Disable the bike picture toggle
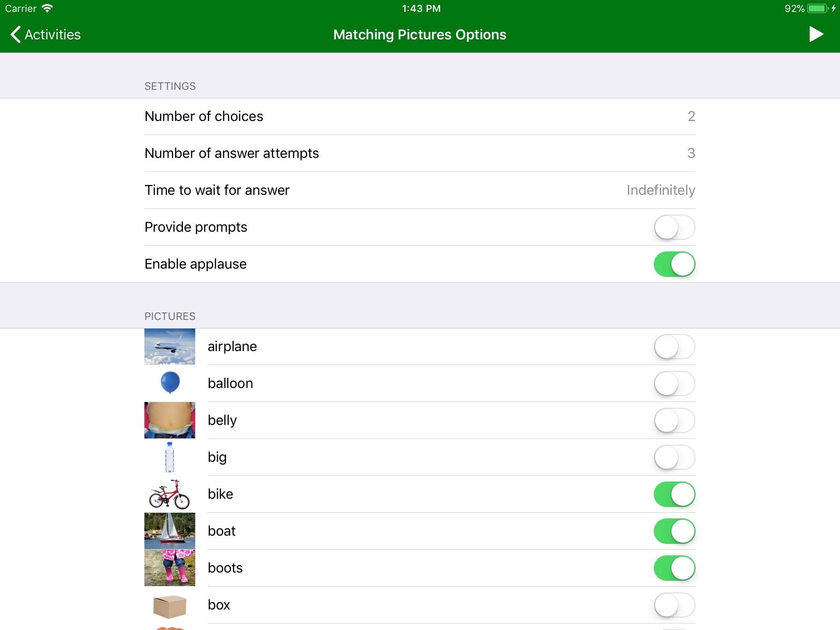840x630 pixels. [x=675, y=494]
